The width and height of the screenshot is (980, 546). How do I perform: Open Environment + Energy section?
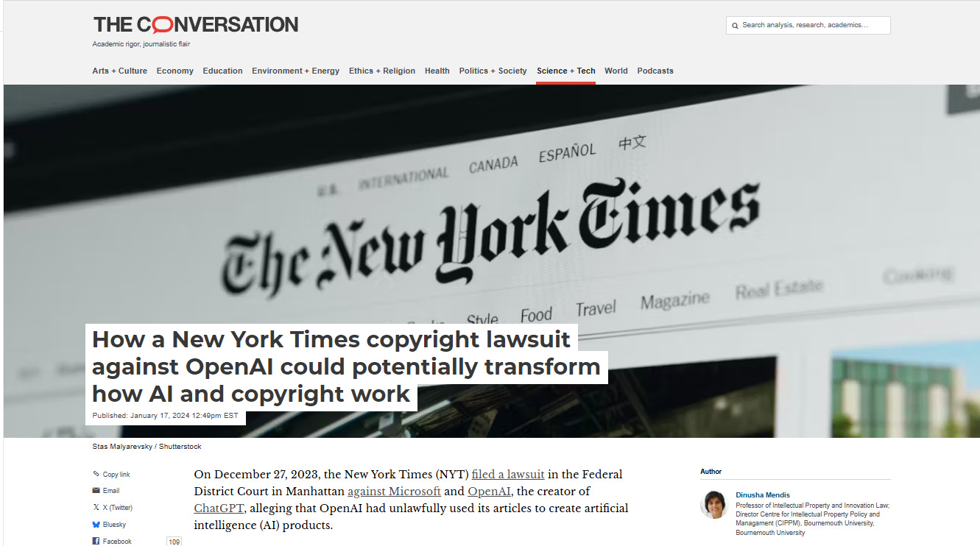click(295, 71)
